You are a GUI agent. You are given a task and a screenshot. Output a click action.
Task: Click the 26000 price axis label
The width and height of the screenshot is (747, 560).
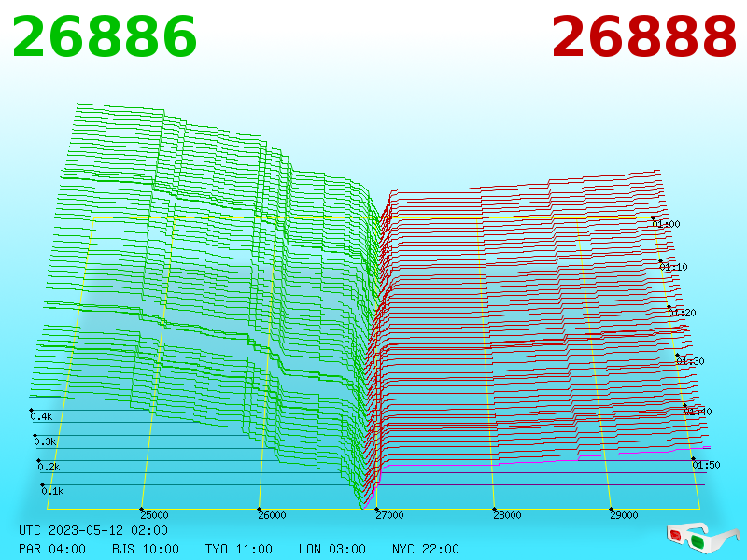272,515
